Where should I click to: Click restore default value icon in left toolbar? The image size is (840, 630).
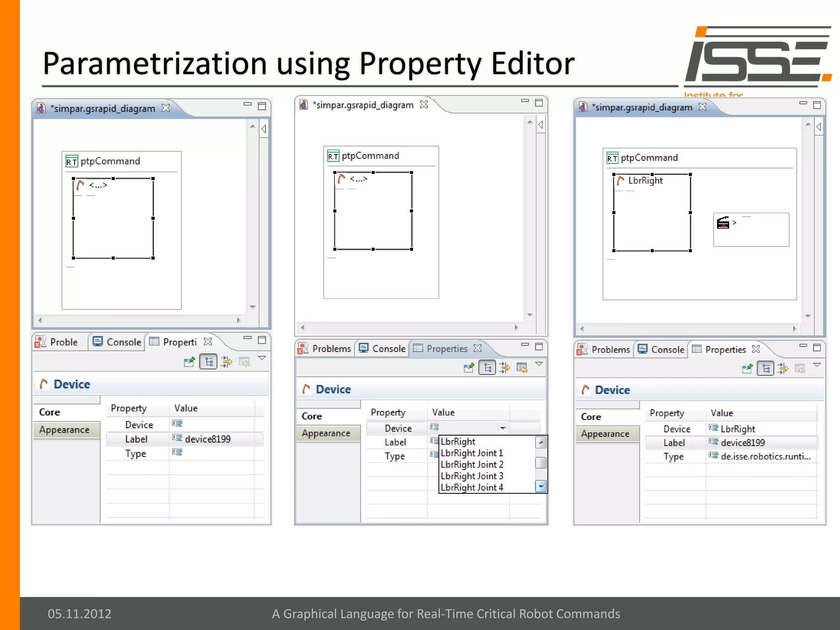(244, 362)
